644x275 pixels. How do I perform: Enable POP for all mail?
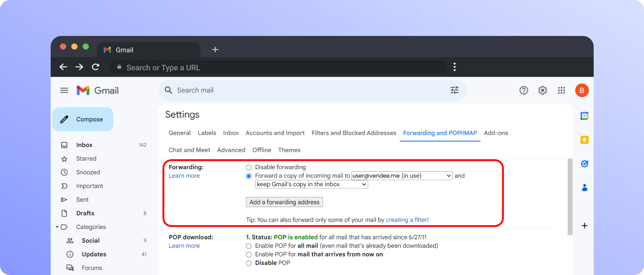point(249,246)
